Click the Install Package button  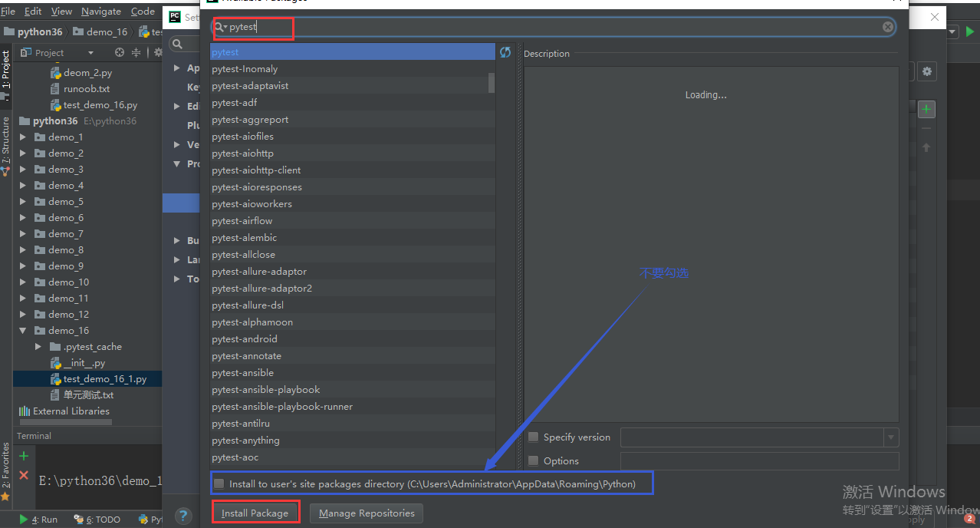(x=255, y=513)
